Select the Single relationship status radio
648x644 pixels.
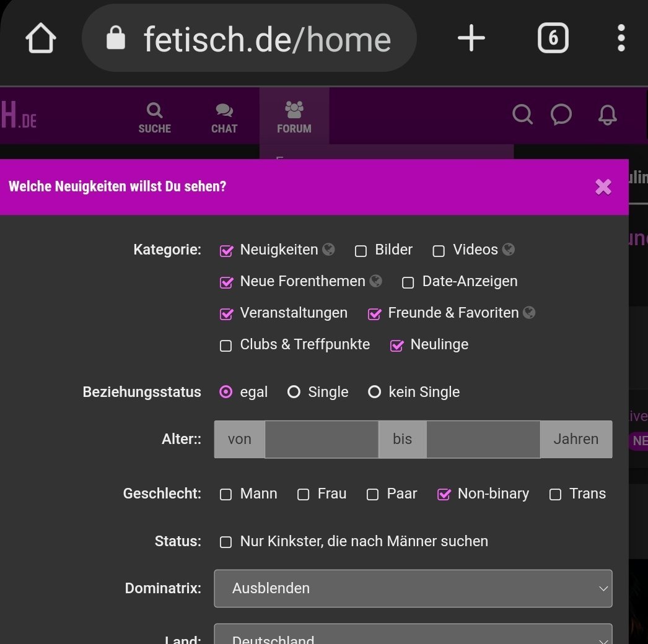click(294, 391)
